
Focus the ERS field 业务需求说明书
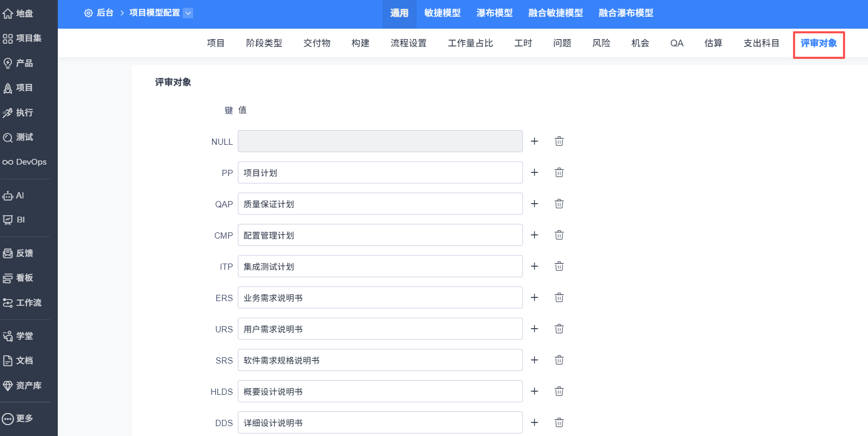(x=380, y=297)
